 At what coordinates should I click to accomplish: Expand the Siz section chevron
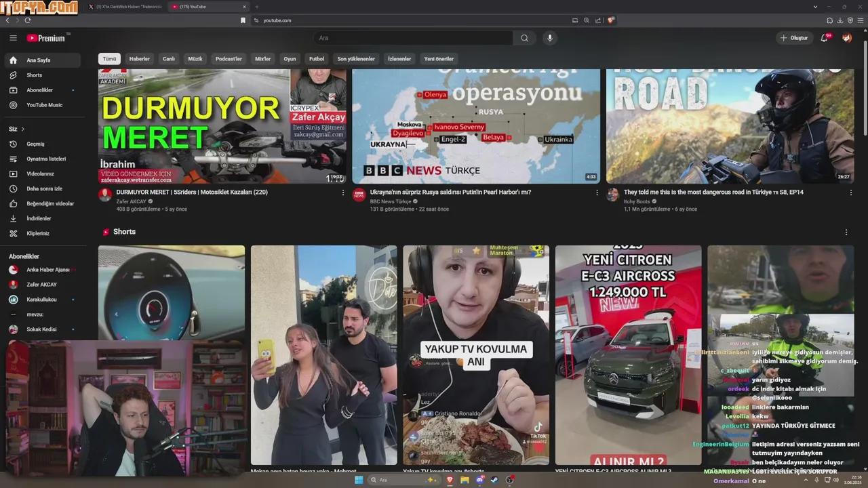click(x=22, y=129)
